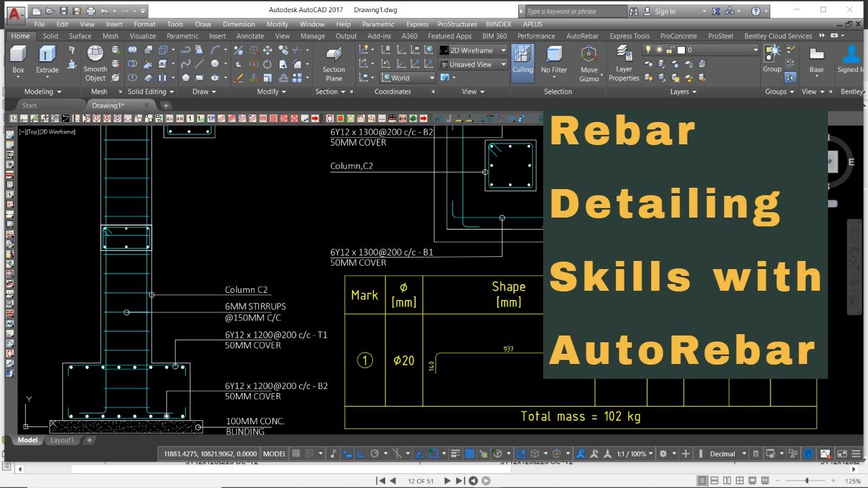Viewport: 868px width, 488px height.
Task: Go to next page in viewer
Action: [447, 481]
